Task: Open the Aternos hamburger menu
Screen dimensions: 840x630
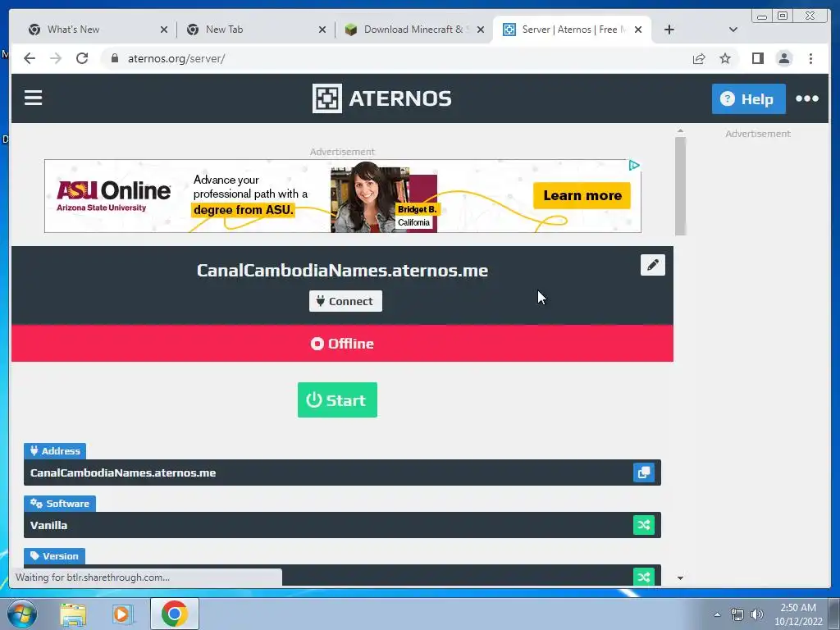Action: 33,98
